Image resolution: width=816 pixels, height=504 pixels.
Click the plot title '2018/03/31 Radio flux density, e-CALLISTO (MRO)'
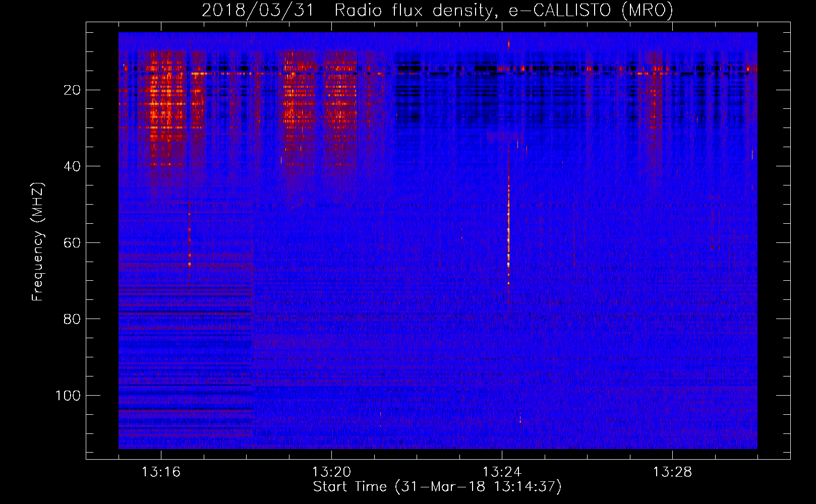click(x=437, y=10)
